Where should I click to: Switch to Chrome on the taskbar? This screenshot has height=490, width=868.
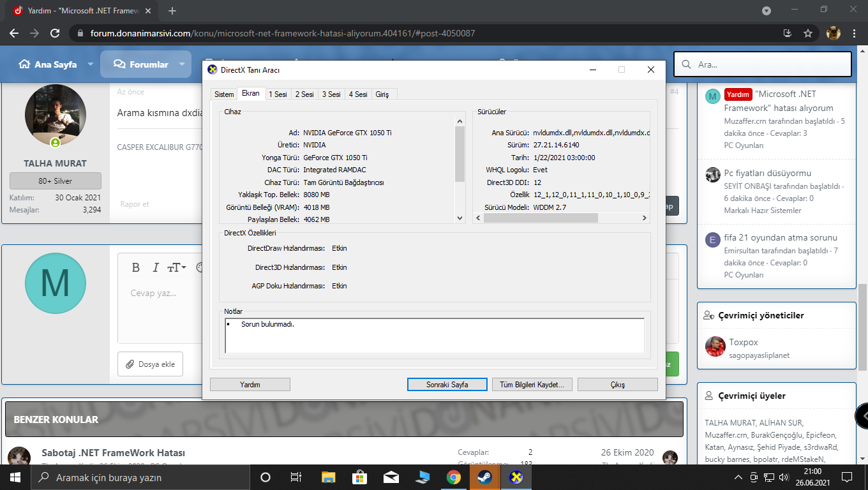pos(454,477)
